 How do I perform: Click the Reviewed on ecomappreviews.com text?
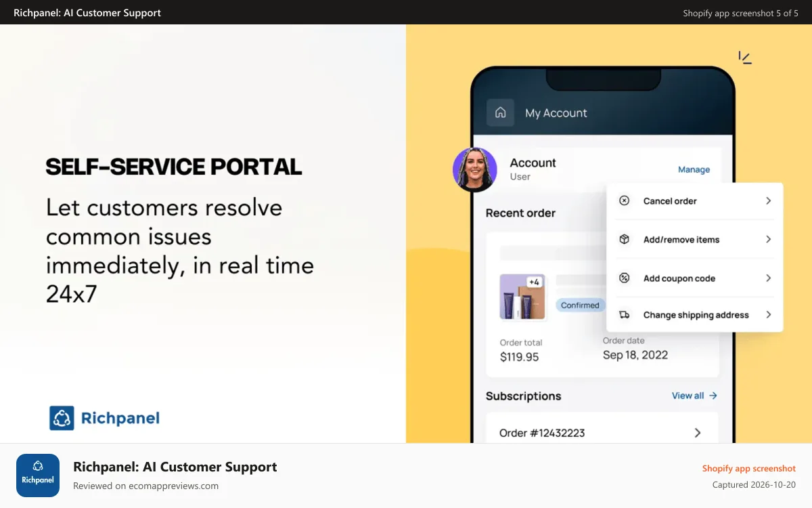(x=145, y=486)
